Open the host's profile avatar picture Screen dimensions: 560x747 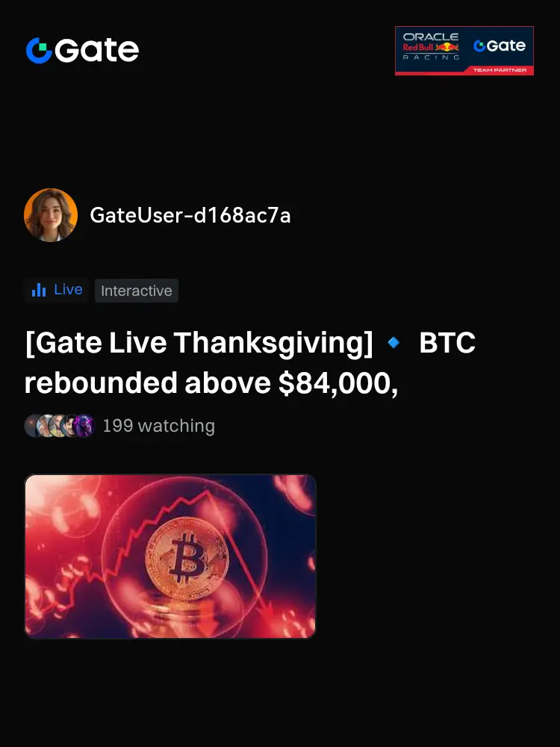coord(51,215)
